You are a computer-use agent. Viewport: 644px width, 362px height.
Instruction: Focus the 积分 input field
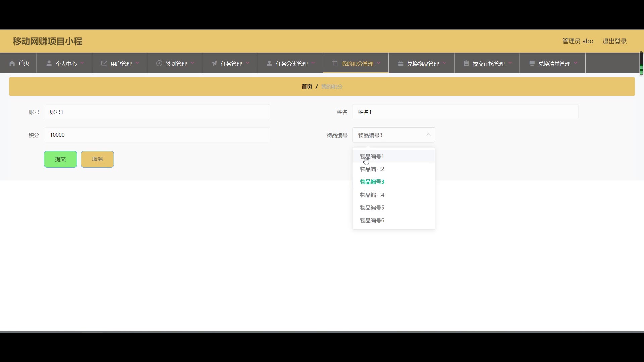click(x=157, y=135)
